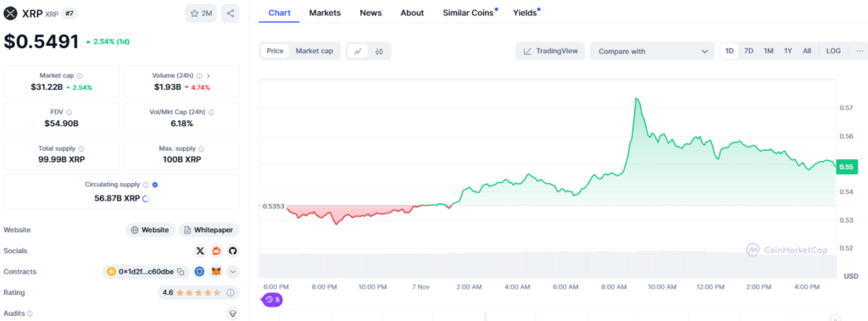Click the 2.54% (1d) price change
The height and width of the screenshot is (321, 868).
(108, 42)
